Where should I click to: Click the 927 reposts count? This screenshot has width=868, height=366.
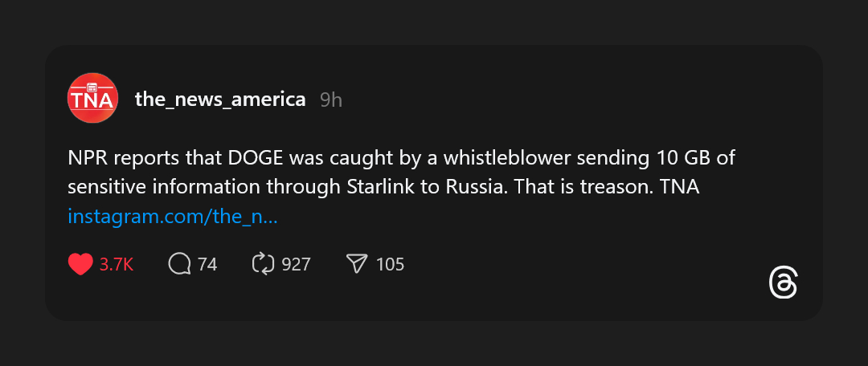click(296, 264)
